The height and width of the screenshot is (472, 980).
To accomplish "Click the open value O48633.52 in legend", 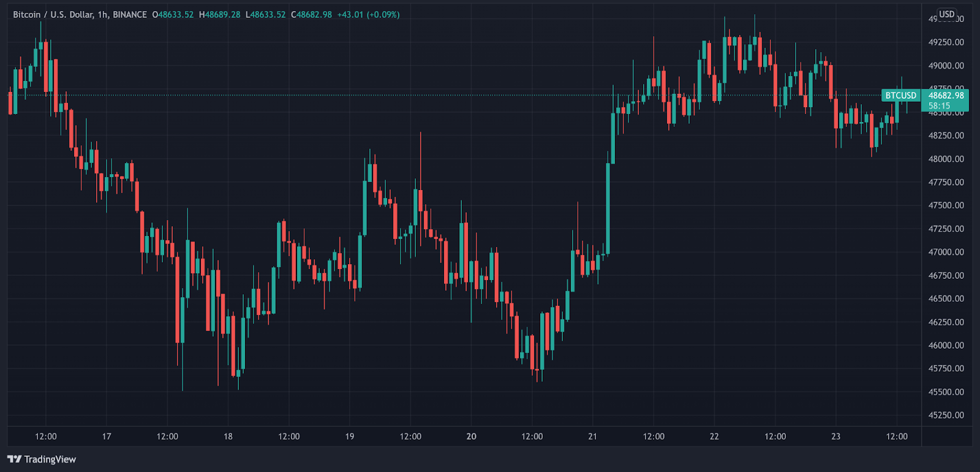I will pos(173,14).
